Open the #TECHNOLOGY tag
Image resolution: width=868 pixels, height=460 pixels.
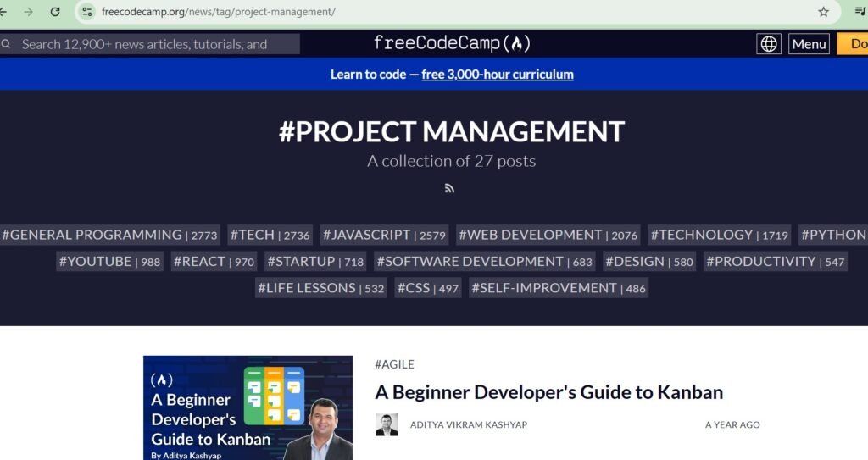[x=719, y=235]
